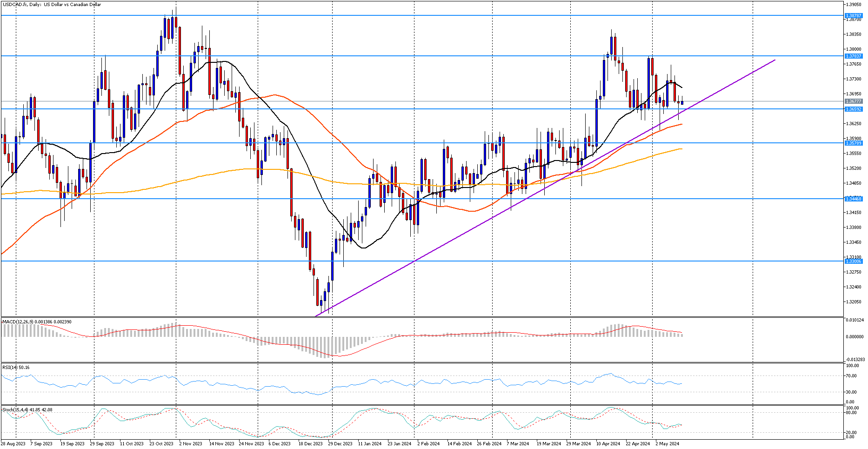This screenshot has height=449, width=868.
Task: Click the Stochastic 80.00 level scale value
Action: tap(852, 412)
